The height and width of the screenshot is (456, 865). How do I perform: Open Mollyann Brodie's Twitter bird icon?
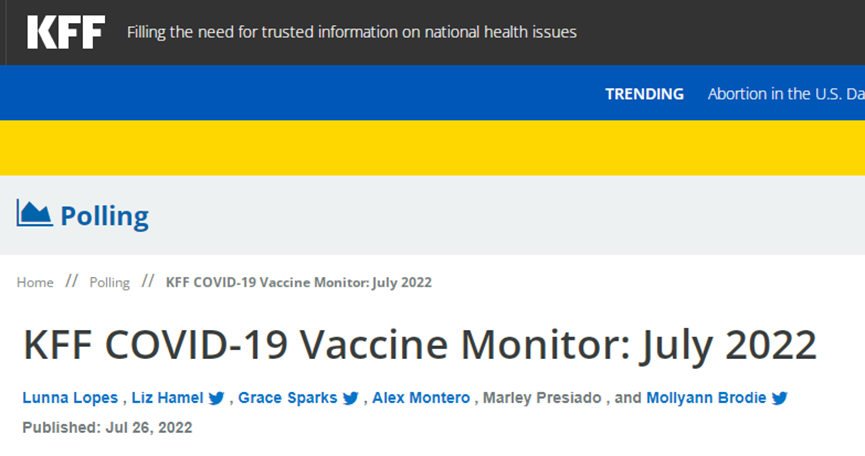779,398
